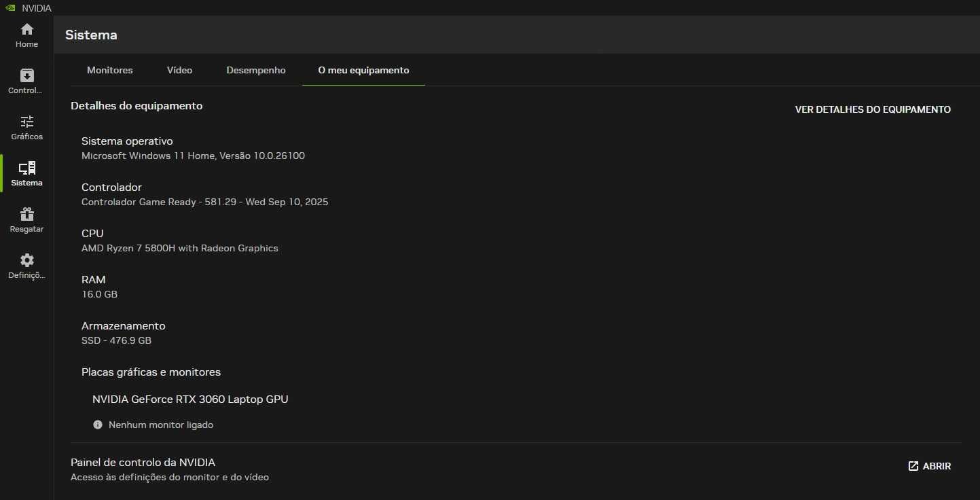Open Definições gear settings
This screenshot has width=980, height=500.
coord(26,266)
